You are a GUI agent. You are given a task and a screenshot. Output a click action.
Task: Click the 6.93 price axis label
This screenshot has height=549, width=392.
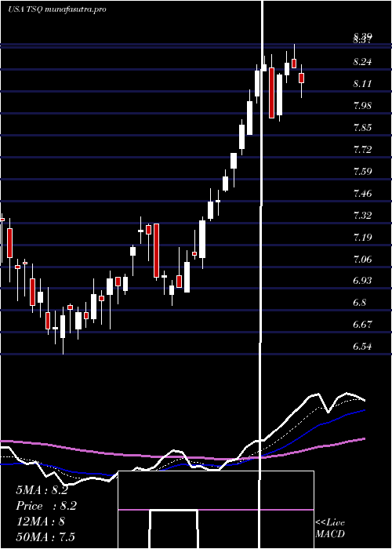tap(362, 281)
